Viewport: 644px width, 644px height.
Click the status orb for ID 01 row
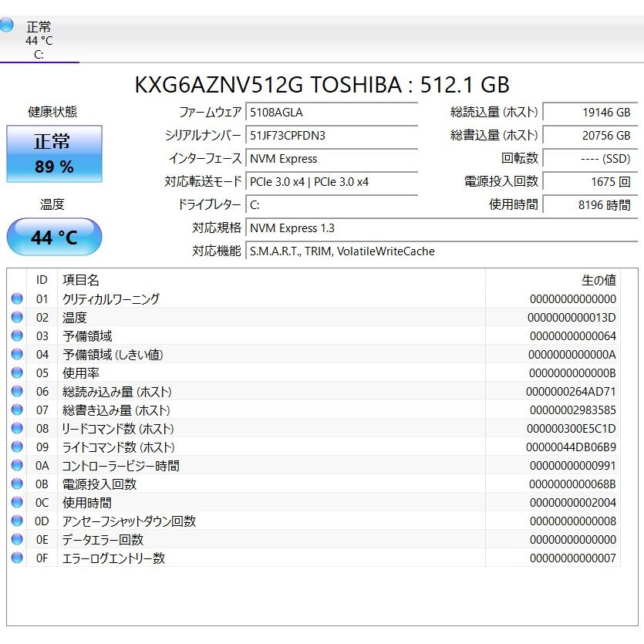click(17, 298)
